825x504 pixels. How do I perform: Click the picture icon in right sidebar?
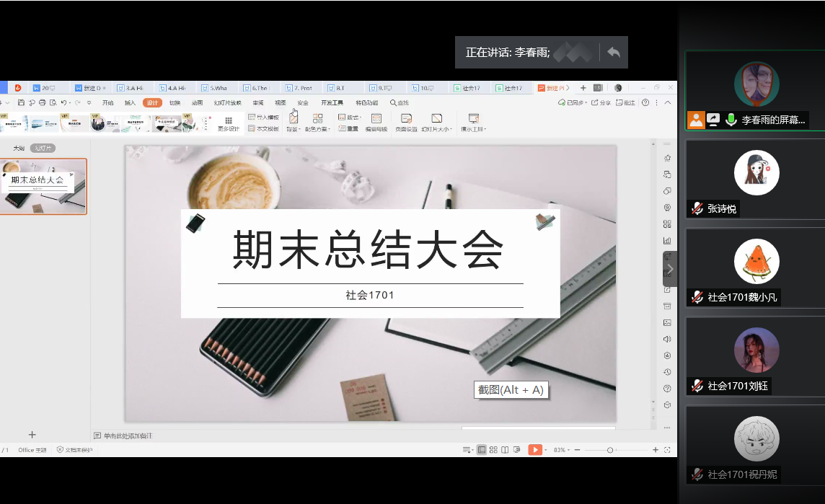(x=667, y=322)
